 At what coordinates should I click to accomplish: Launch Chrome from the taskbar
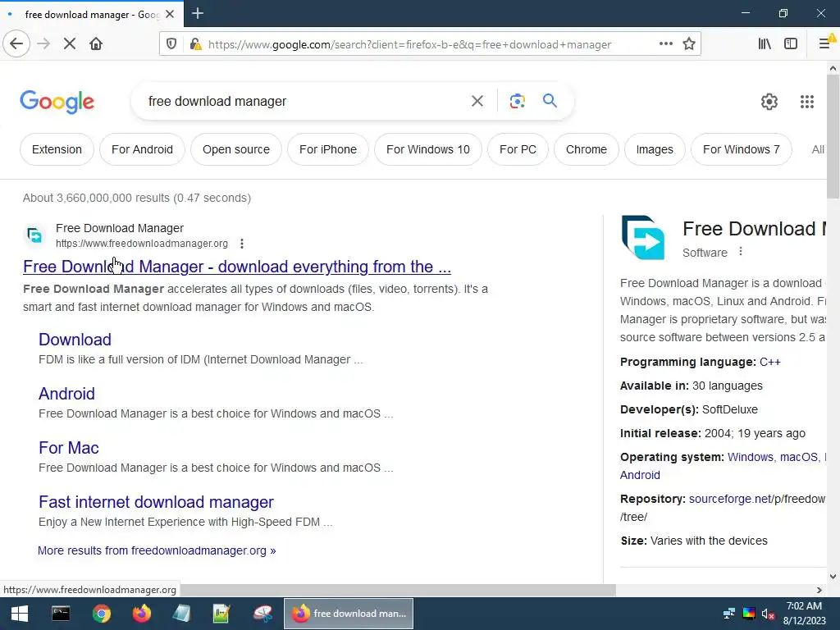(101, 614)
